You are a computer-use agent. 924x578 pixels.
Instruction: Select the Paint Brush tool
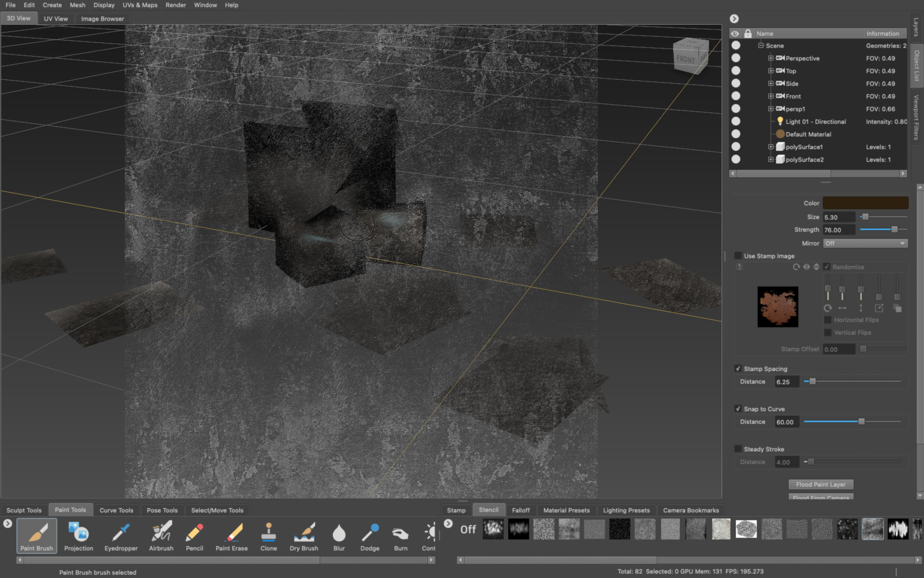point(37,536)
